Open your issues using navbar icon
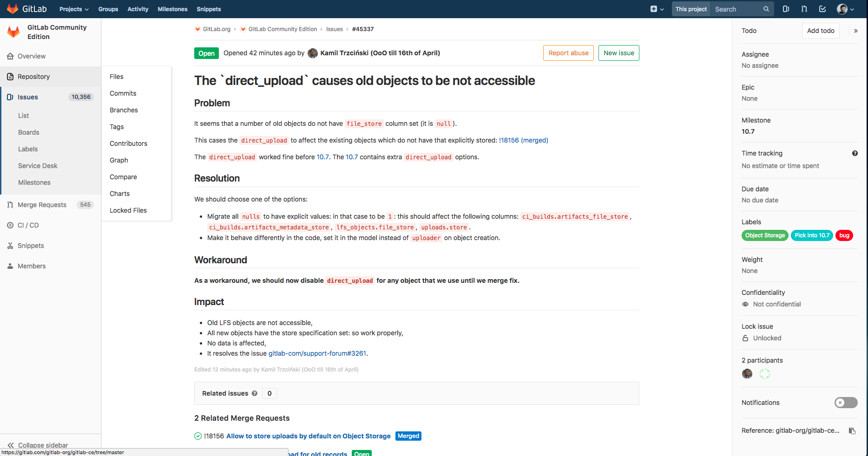This screenshot has width=868, height=456. pos(786,9)
